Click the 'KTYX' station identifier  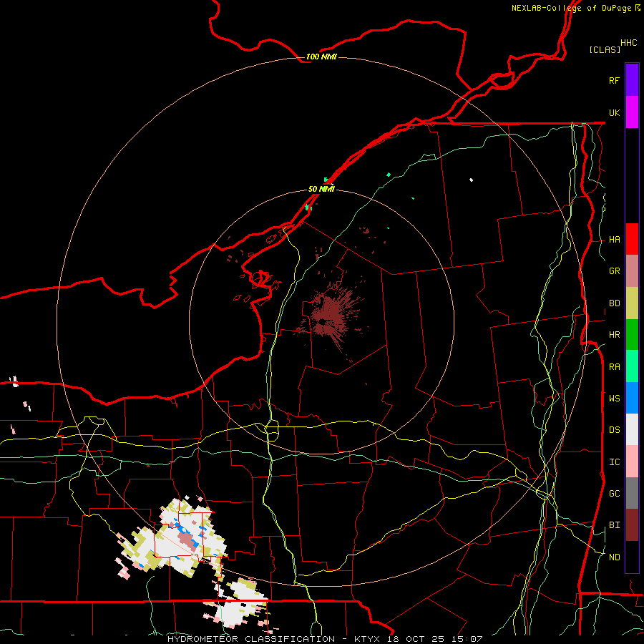click(x=369, y=639)
